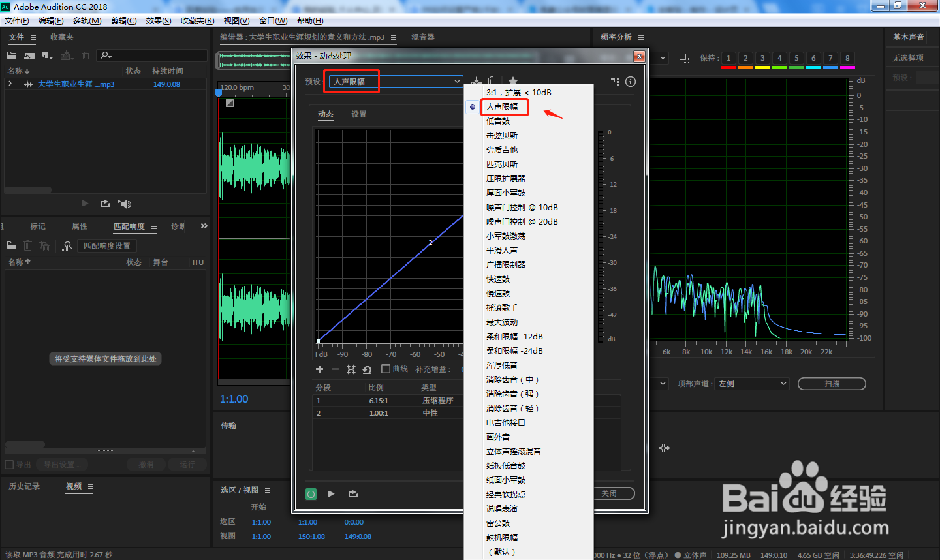940x560 pixels.
Task: Click the channel map routing icon in dialog
Action: point(615,82)
